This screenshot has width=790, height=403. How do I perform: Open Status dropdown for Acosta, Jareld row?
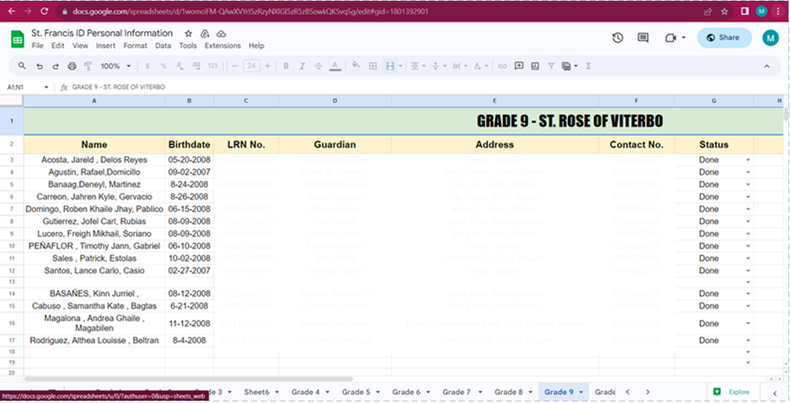click(748, 160)
